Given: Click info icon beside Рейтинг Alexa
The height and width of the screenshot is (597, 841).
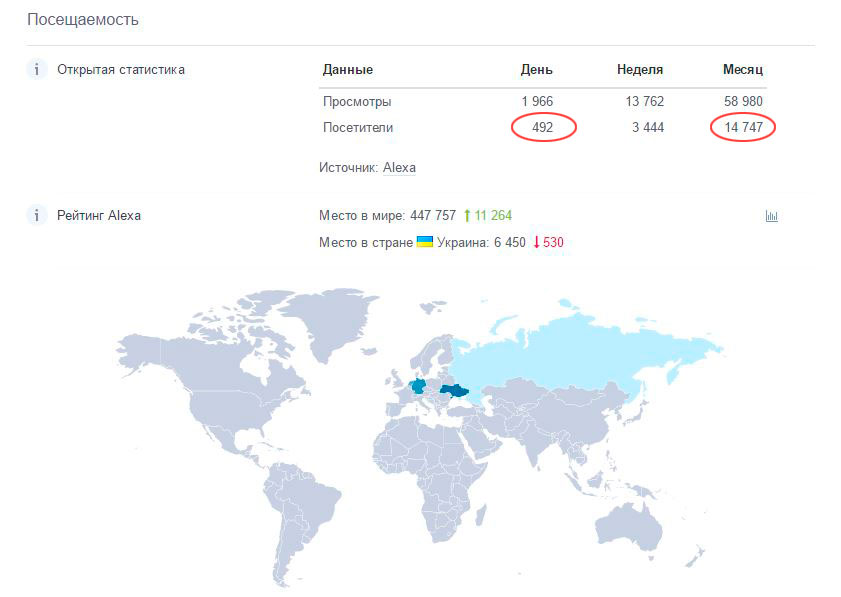Looking at the screenshot, I should click(36, 216).
